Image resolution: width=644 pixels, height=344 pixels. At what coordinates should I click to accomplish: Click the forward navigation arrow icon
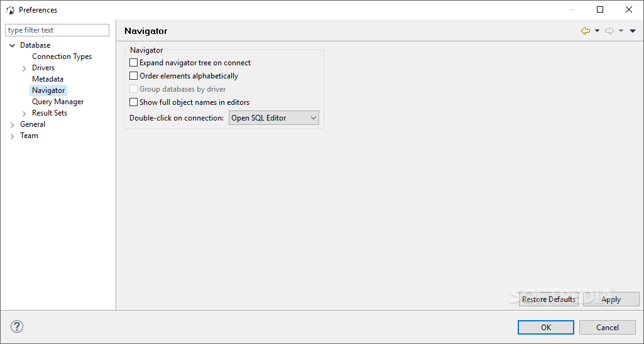tap(609, 31)
